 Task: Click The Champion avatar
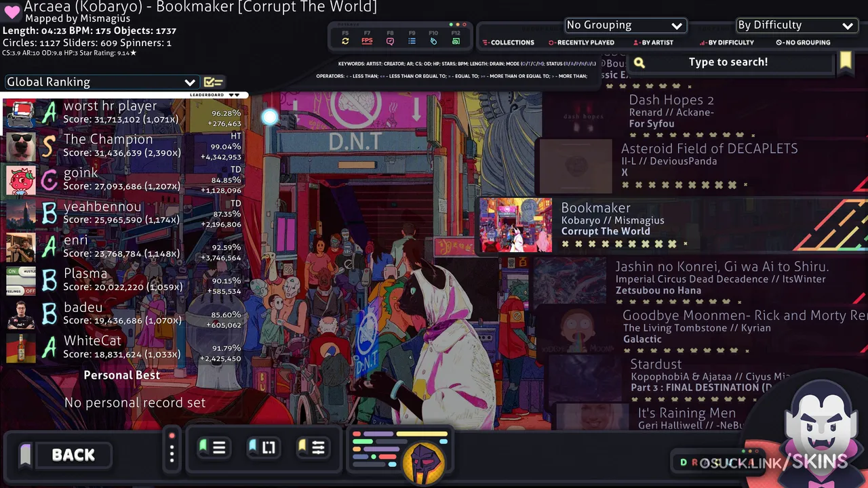click(20, 147)
